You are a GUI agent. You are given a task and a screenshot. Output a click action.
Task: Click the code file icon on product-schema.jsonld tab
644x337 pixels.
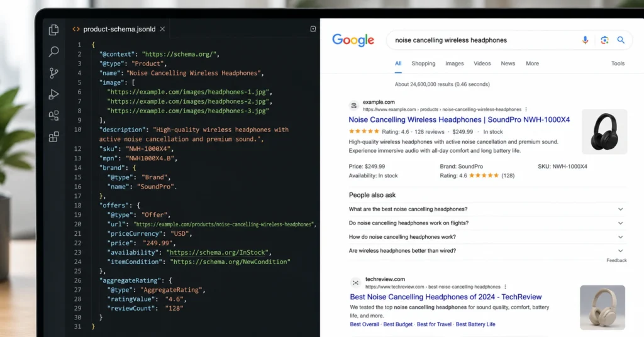pos(76,29)
